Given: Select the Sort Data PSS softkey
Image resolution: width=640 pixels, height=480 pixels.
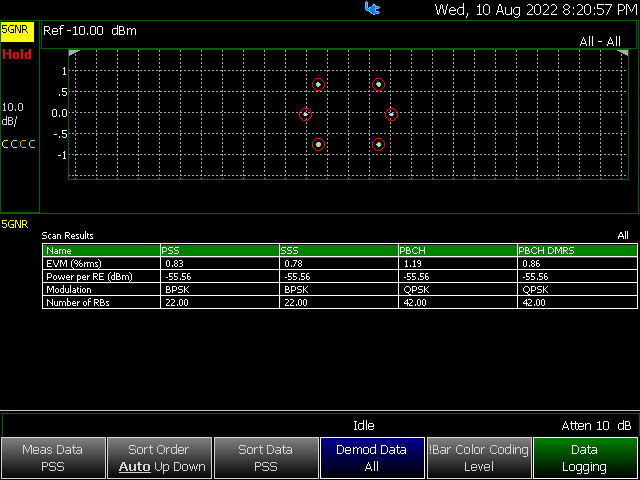Looking at the screenshot, I should coord(266,458).
